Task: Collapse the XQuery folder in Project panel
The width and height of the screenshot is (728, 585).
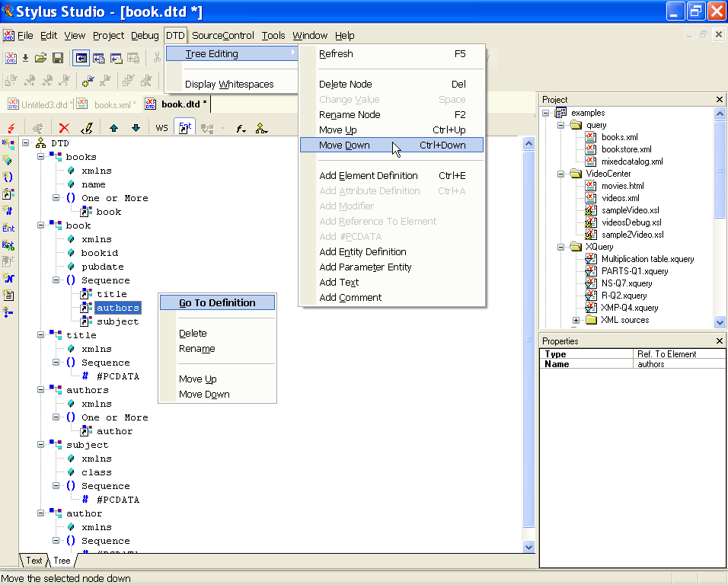Action: [x=560, y=246]
